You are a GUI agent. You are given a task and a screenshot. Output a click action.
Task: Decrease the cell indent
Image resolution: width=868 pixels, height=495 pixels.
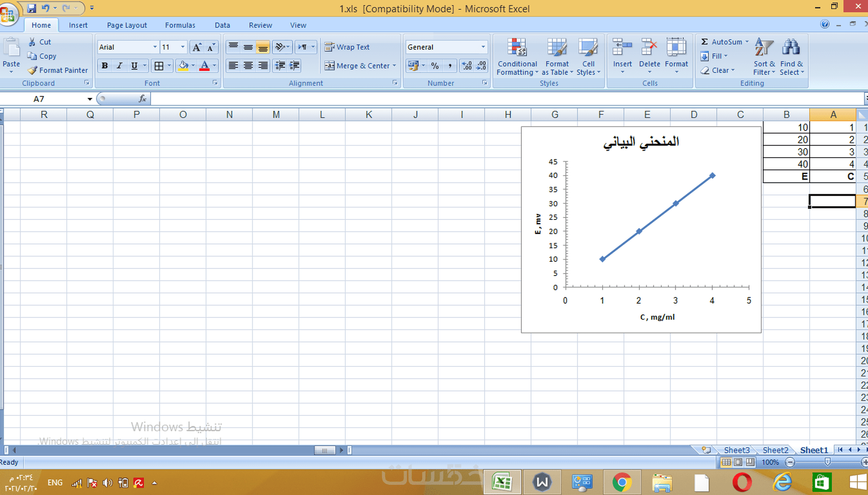pos(280,66)
